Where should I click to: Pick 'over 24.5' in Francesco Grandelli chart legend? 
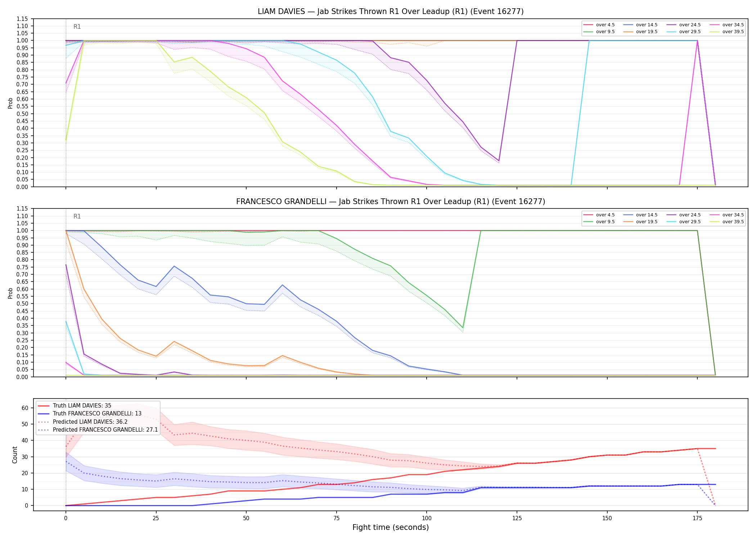(x=684, y=215)
